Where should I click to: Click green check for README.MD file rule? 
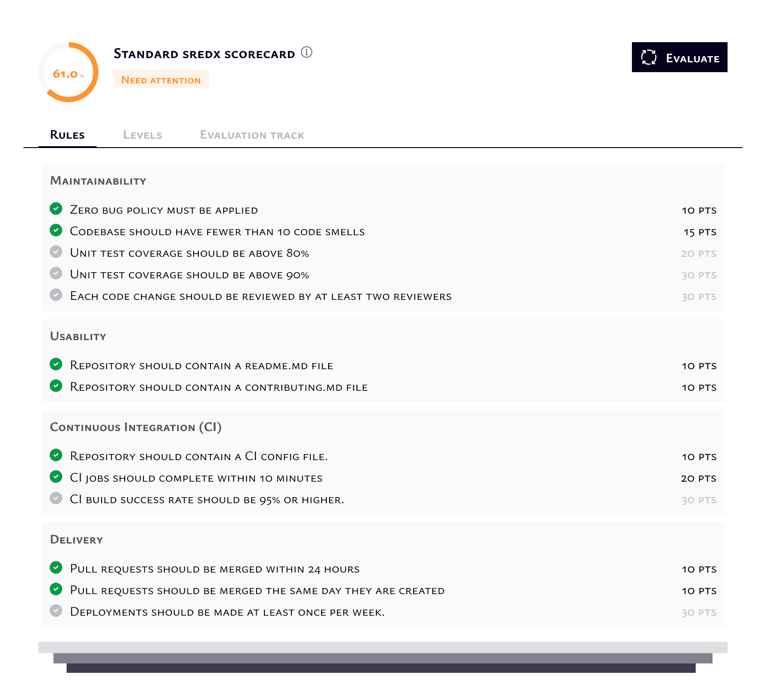click(x=56, y=364)
